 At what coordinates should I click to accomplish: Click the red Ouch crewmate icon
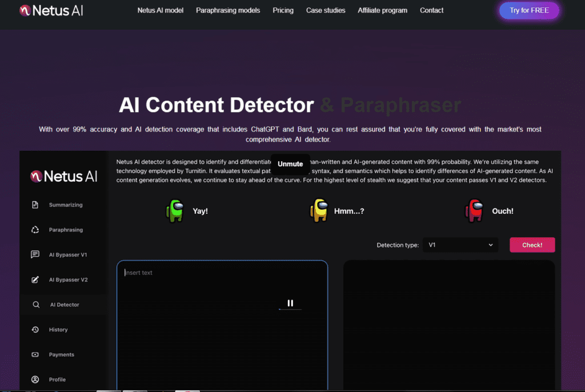click(x=474, y=210)
